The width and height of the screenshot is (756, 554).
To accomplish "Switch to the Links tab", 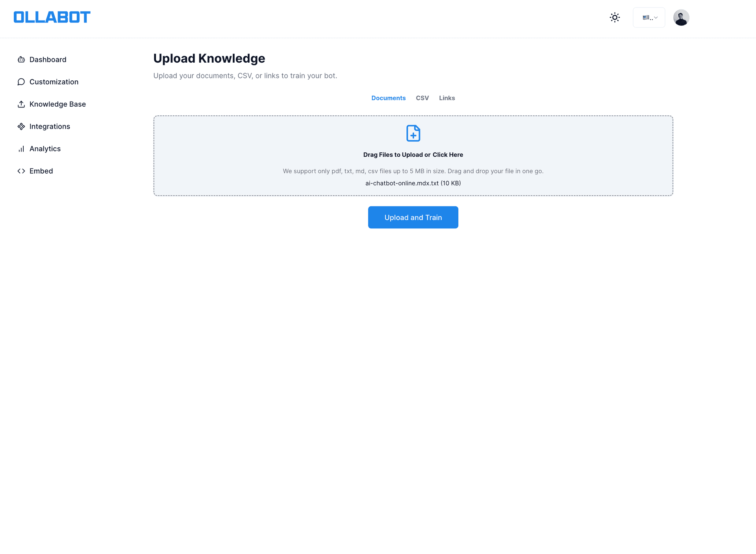I will click(x=447, y=98).
